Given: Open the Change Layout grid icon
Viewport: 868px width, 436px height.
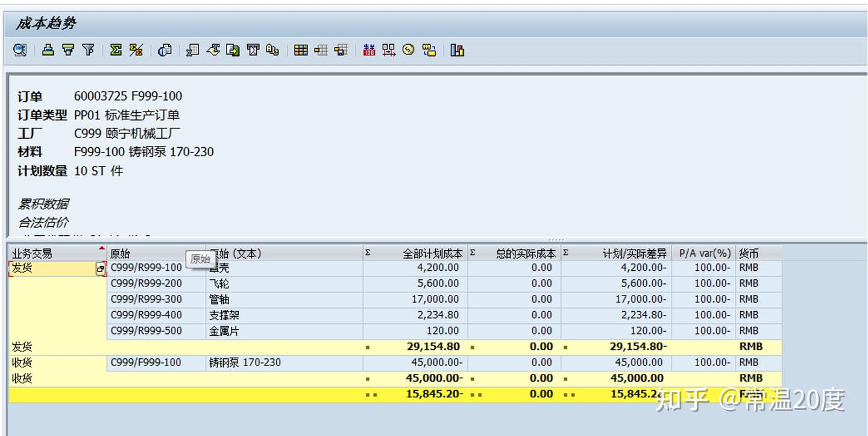Looking at the screenshot, I should click(301, 50).
